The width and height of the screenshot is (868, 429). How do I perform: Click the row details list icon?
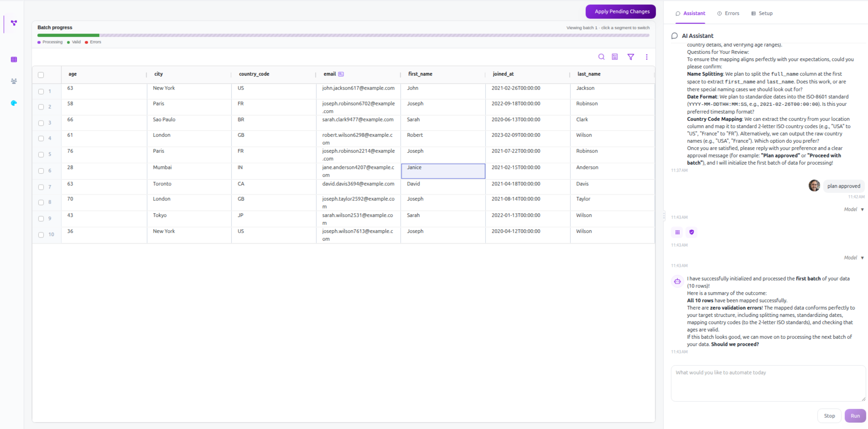coord(615,57)
